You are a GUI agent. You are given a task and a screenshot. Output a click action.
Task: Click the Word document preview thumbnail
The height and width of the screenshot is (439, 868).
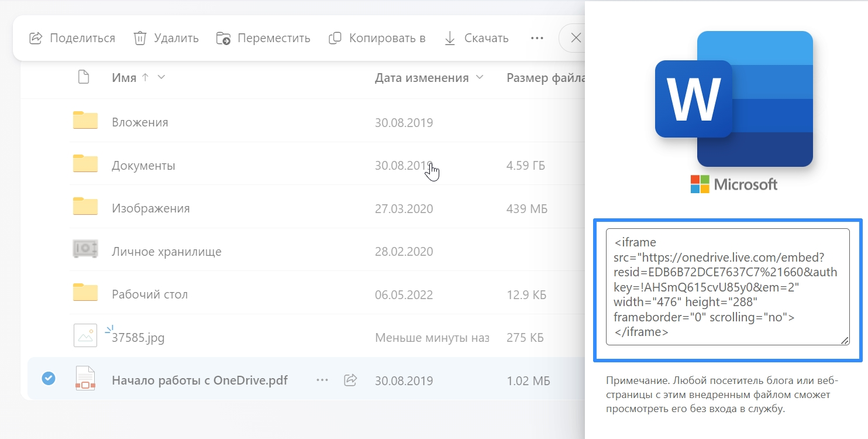click(x=734, y=99)
